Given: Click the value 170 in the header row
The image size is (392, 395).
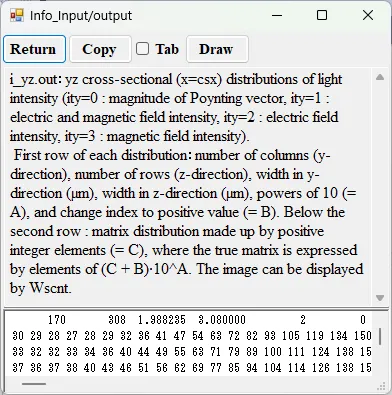Looking at the screenshot, I should click(57, 320).
